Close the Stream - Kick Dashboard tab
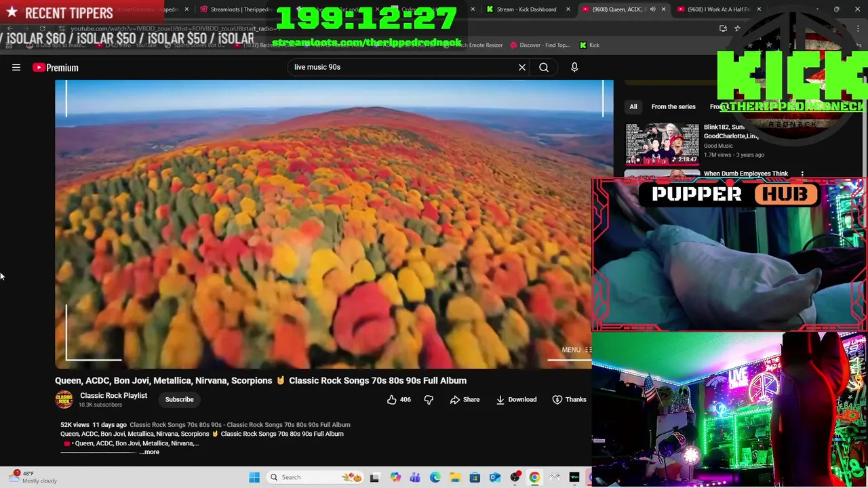The height and width of the screenshot is (488, 868). [570, 9]
